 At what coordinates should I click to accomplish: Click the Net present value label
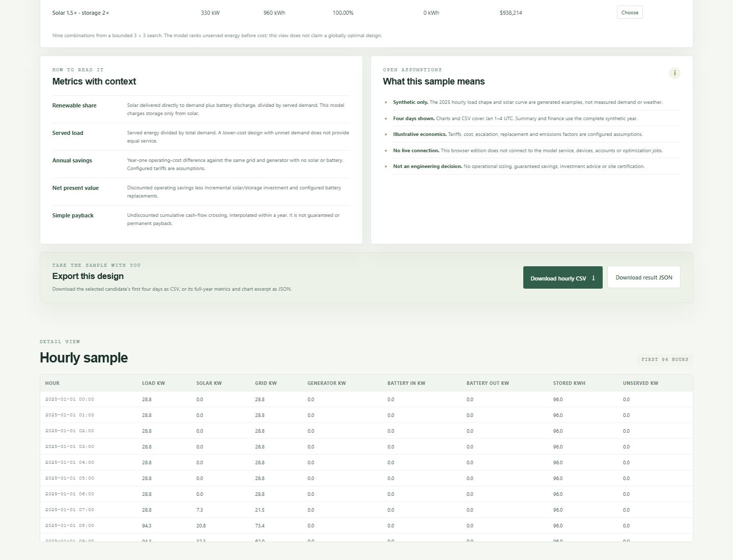pyautogui.click(x=75, y=188)
